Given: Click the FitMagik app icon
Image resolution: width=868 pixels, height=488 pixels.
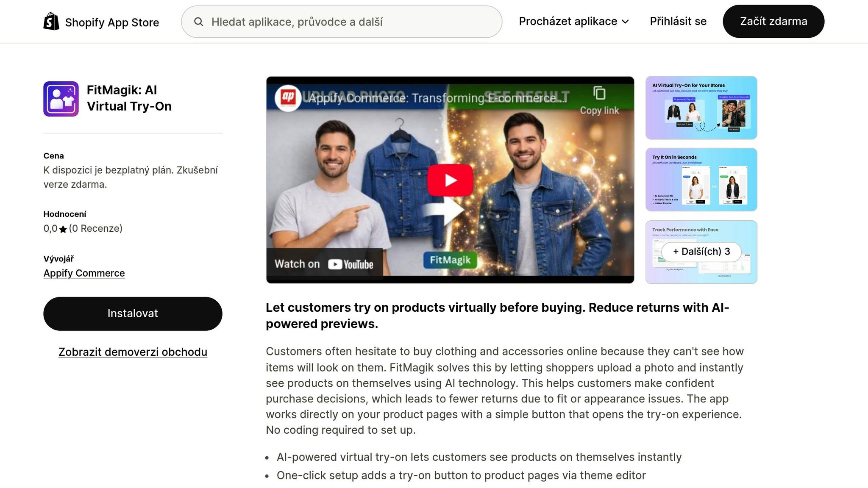Looking at the screenshot, I should [x=61, y=99].
